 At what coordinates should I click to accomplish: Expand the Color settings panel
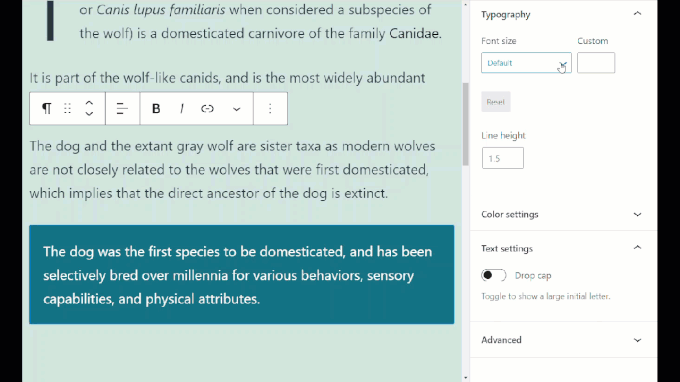tap(637, 214)
